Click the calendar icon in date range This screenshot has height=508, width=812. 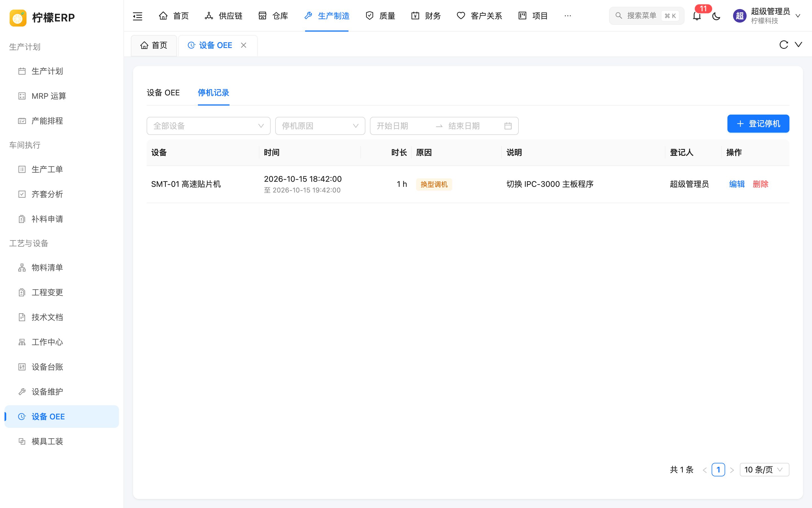point(508,126)
